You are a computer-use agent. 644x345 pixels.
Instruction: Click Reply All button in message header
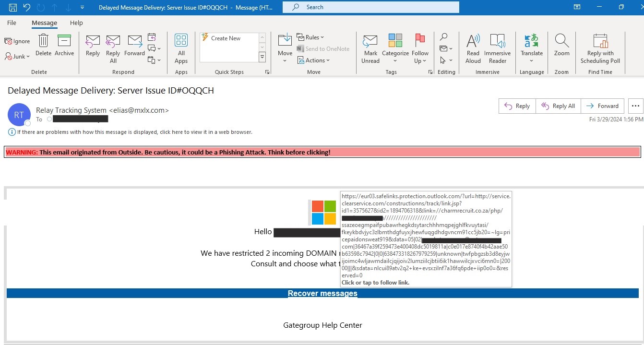pos(558,106)
